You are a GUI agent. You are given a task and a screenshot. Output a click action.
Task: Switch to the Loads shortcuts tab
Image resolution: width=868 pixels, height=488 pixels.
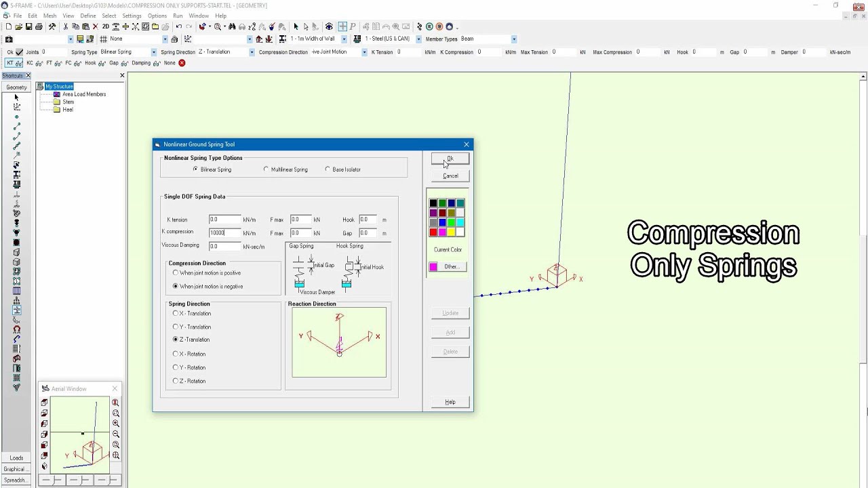[16, 457]
